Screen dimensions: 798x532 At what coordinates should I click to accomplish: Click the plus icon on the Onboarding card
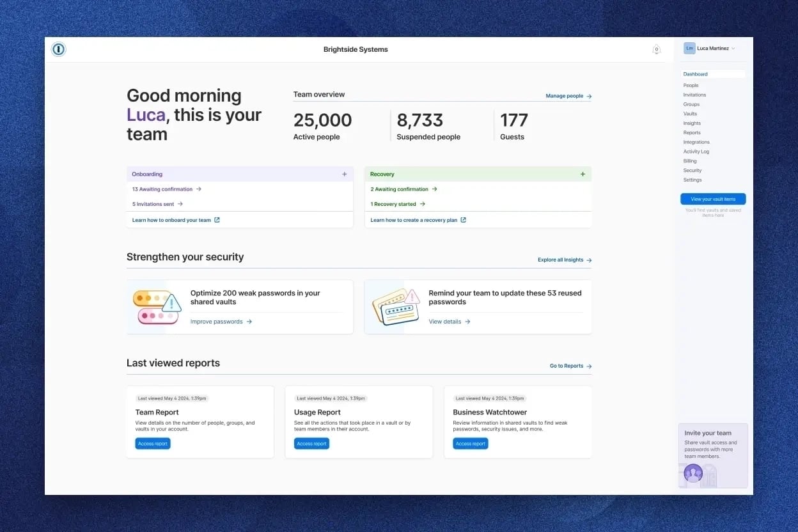pos(344,173)
